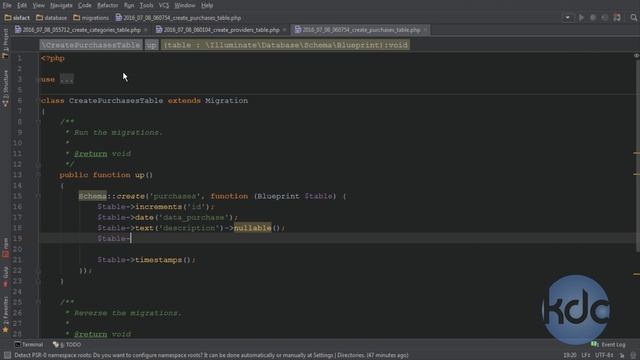Click the @return tag in line 11
Screen dimensions: 640x360
click(x=91, y=153)
